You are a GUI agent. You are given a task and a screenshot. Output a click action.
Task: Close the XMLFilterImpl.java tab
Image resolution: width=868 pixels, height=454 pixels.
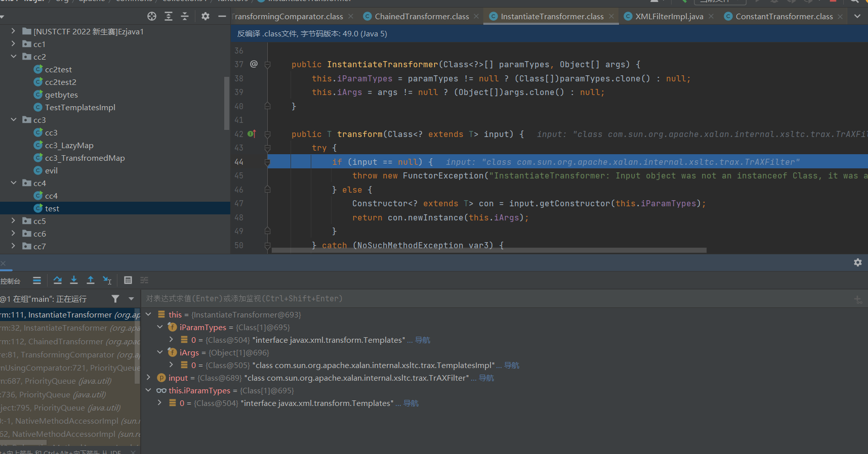click(711, 17)
